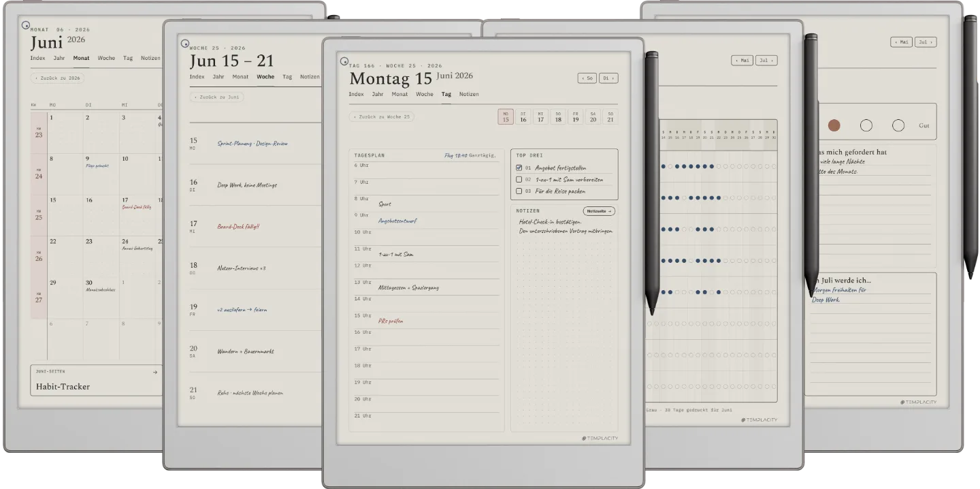980x489 pixels.
Task: Open Index tab on the day planner
Action: [356, 94]
